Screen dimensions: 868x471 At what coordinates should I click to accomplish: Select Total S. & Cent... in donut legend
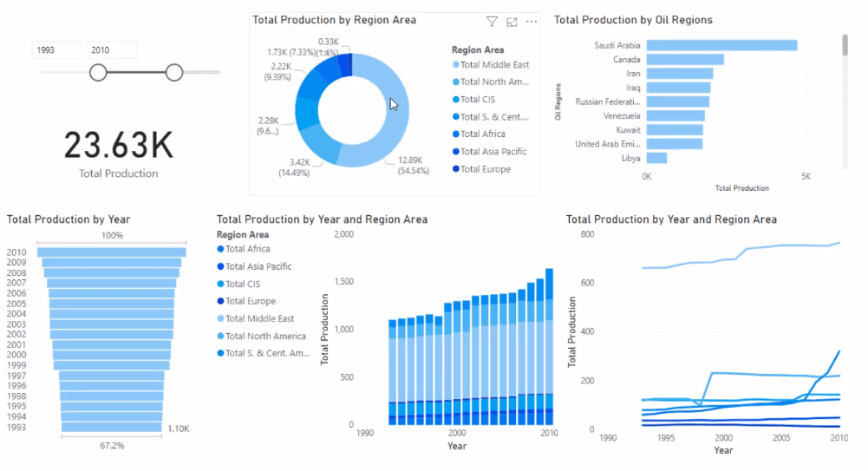pyautogui.click(x=491, y=117)
